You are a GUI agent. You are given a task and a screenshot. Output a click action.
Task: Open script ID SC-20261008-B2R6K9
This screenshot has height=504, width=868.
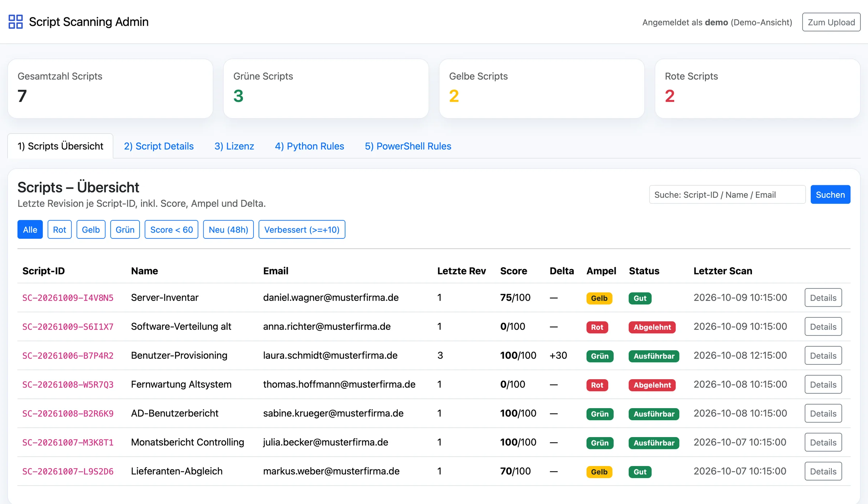(68, 414)
